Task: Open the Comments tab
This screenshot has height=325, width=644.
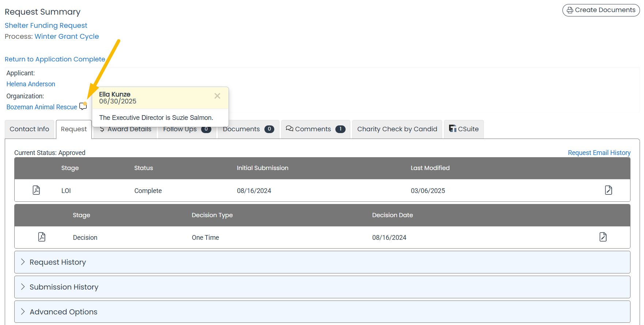Action: tap(315, 129)
